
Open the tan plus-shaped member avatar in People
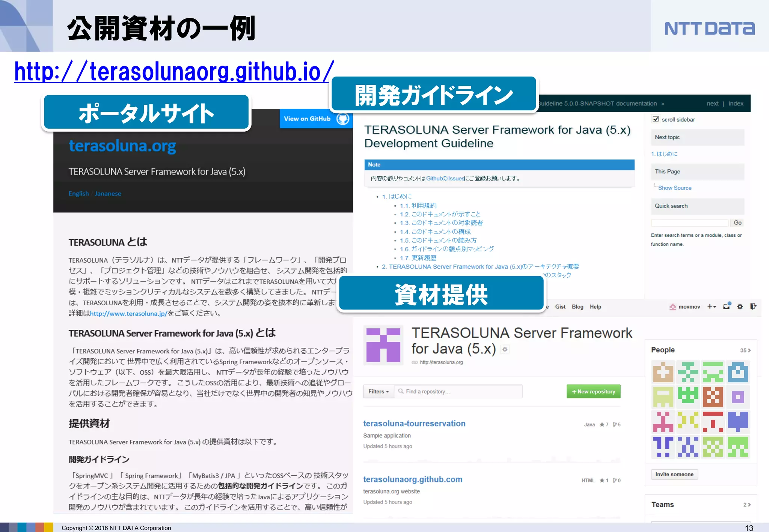tap(663, 372)
